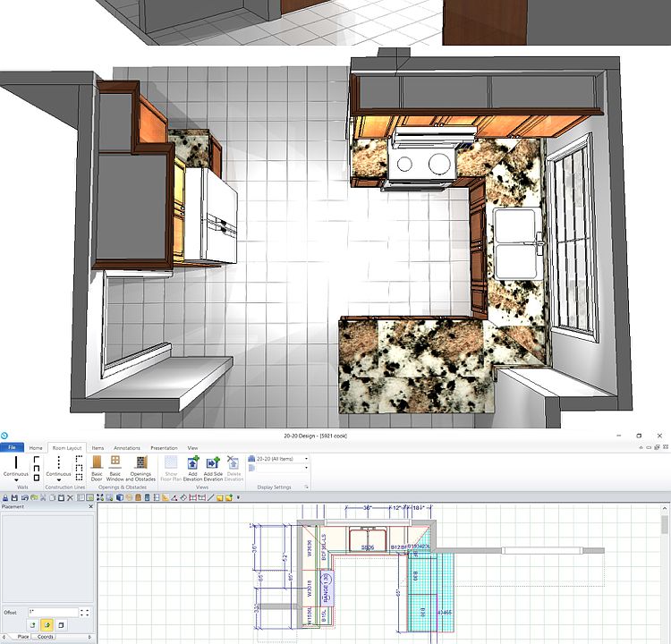Select the Continuous construction line tool
This screenshot has height=644, width=671.
(x=58, y=466)
